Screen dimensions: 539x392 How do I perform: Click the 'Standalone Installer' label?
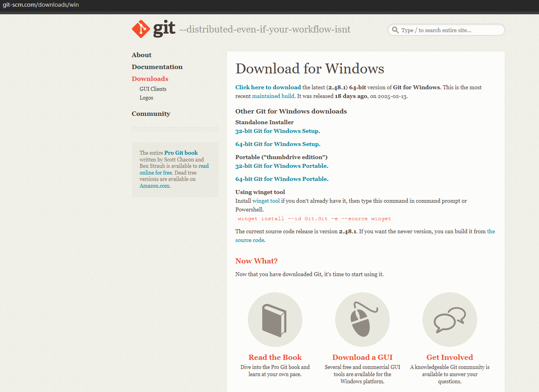[x=264, y=122]
